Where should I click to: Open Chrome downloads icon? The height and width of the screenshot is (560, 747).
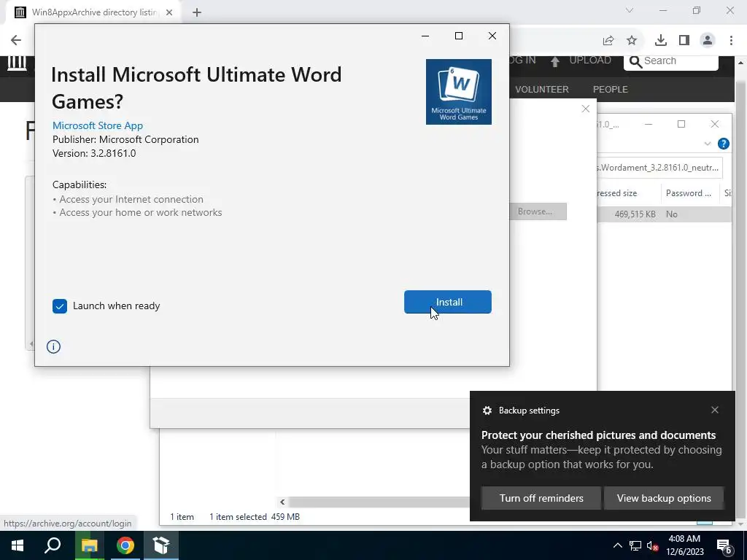click(x=661, y=41)
